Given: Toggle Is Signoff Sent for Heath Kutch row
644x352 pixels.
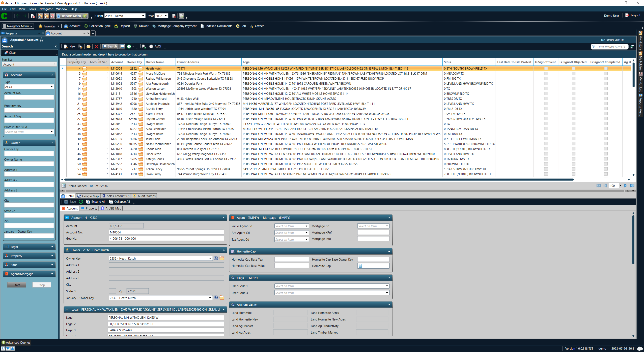Looking at the screenshot, I should point(546,69).
